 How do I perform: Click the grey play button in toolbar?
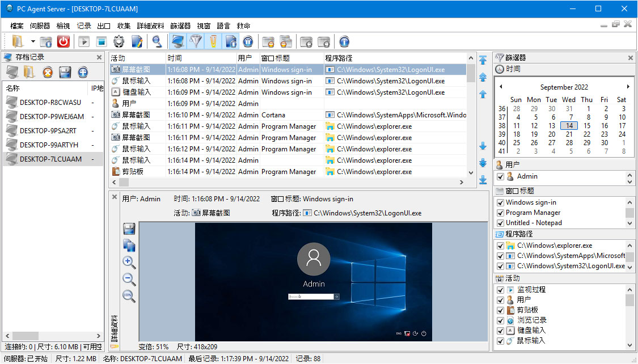[84, 41]
